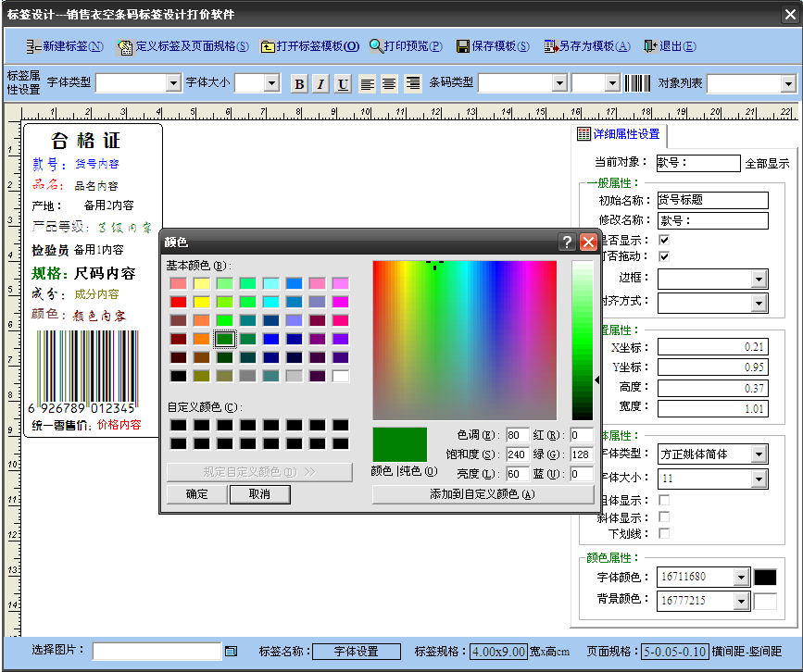803x672 pixels.
Task: Click the Bold formatting icon
Action: pos(299,84)
